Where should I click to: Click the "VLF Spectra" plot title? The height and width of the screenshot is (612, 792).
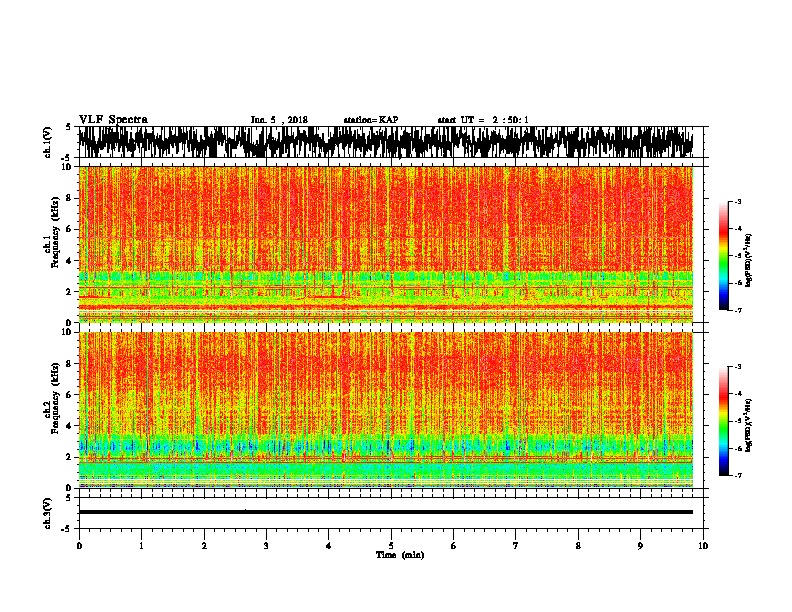click(113, 120)
